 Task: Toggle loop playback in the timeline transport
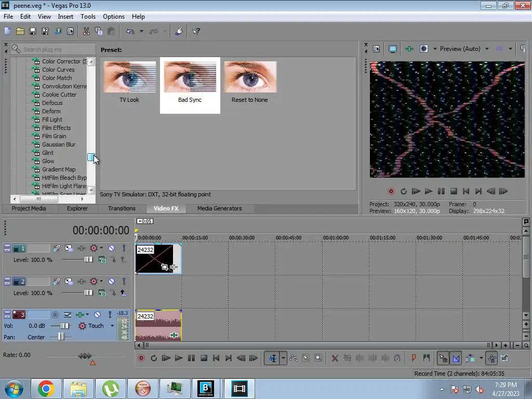[x=154, y=358]
